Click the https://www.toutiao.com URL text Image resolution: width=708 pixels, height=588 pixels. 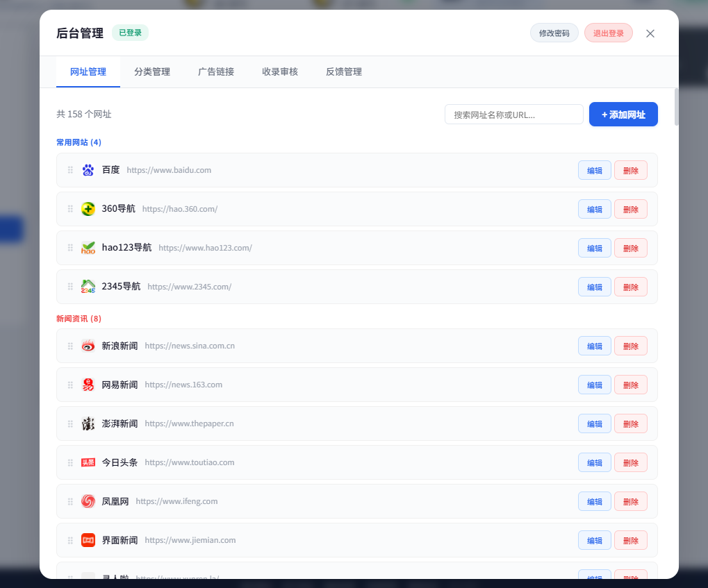[x=190, y=462]
